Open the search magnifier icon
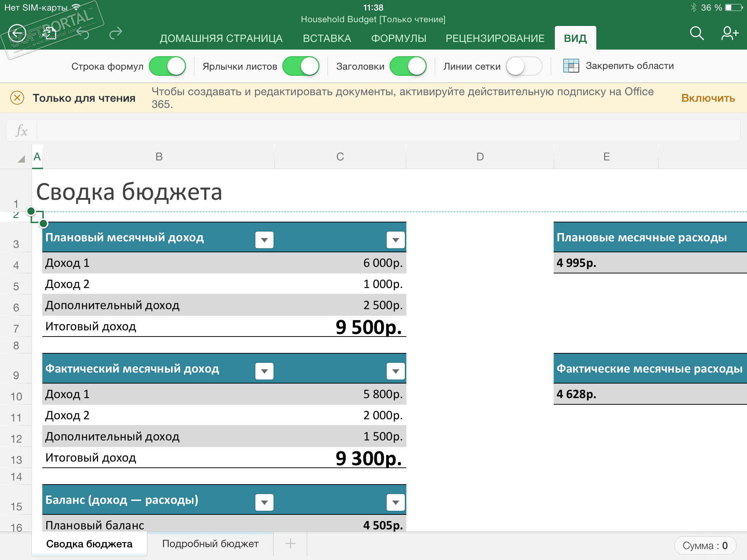The height and width of the screenshot is (560, 747). (696, 34)
